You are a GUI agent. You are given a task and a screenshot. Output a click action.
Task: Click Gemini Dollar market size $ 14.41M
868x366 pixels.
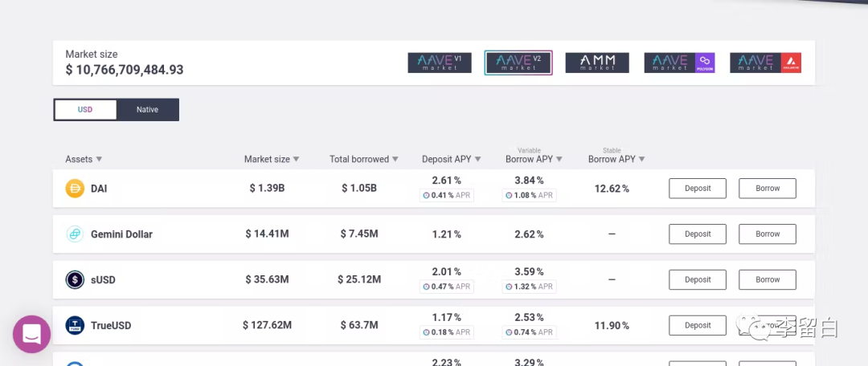coord(268,234)
